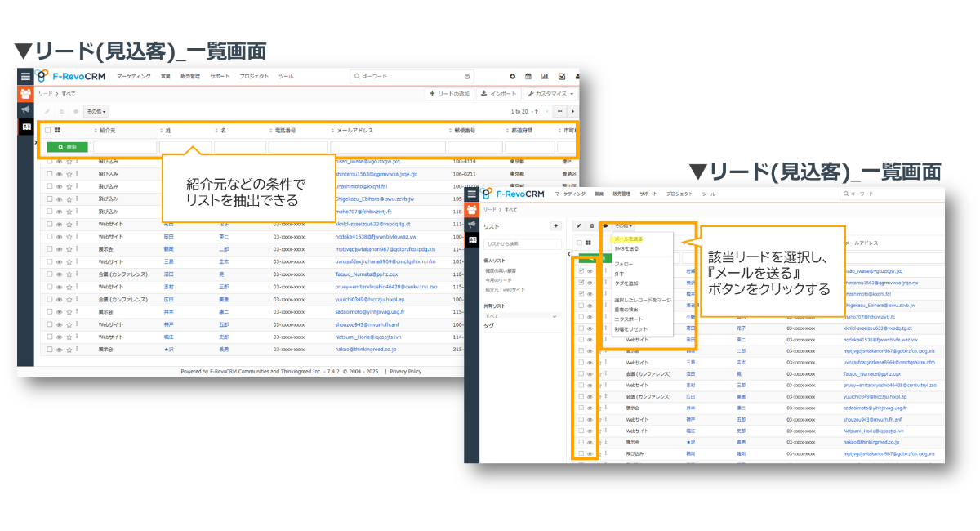Click megaphone icon in left window's sidebar

point(25,109)
